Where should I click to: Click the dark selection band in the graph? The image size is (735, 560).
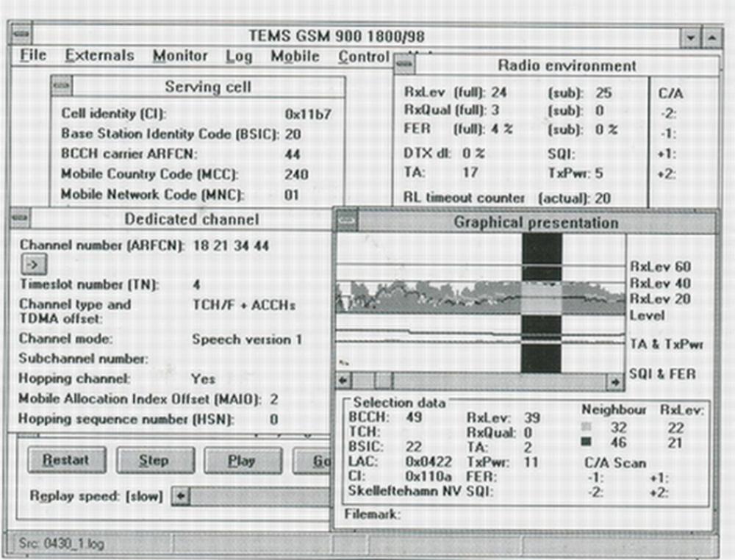[542, 303]
